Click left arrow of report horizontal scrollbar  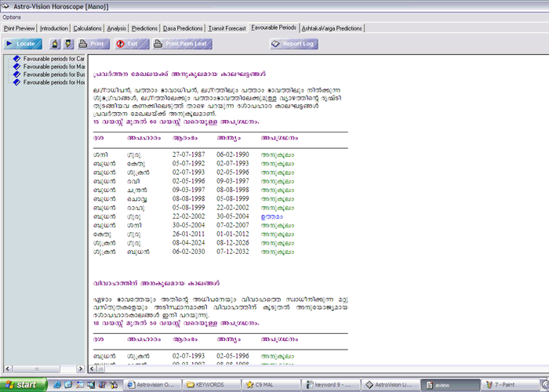tap(92, 368)
